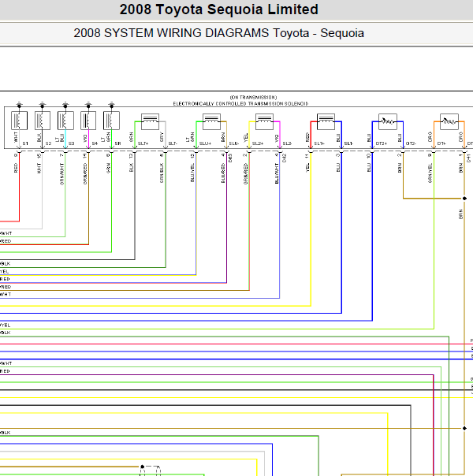Click "BLU/RED" wire label near D62
The image size is (473, 476).
(223, 173)
